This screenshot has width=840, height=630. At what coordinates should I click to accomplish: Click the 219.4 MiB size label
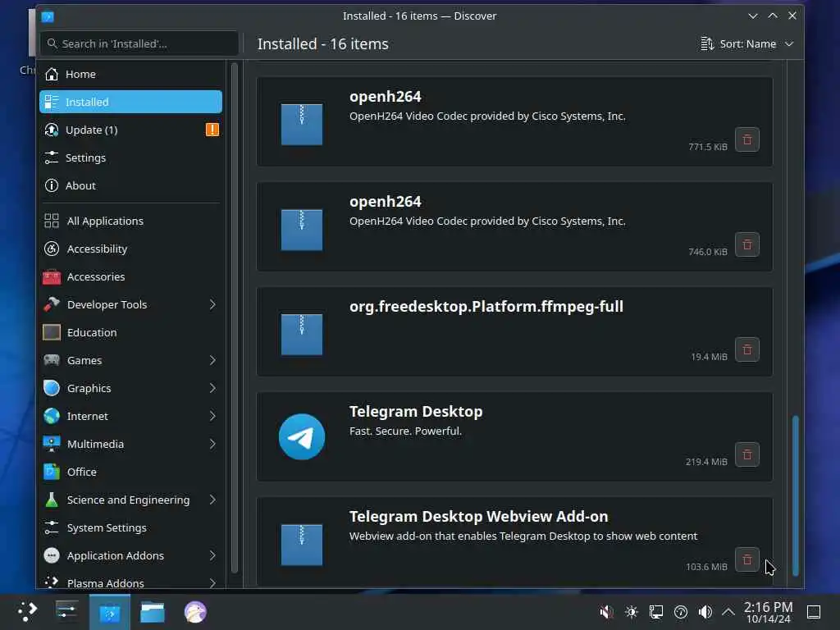pyautogui.click(x=706, y=462)
